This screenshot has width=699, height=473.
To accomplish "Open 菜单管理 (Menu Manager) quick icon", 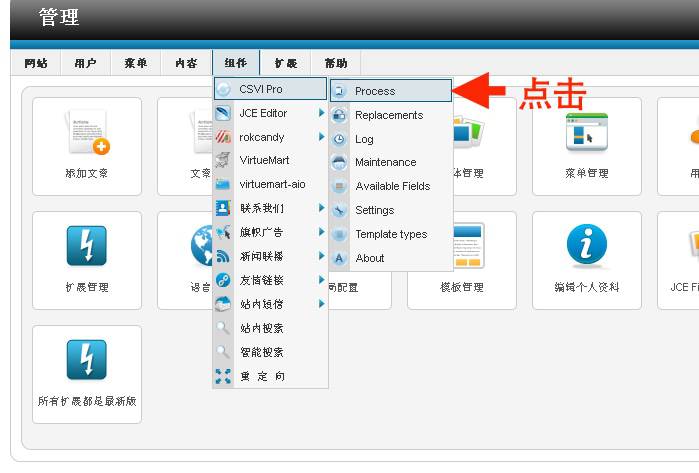I will click(586, 146).
